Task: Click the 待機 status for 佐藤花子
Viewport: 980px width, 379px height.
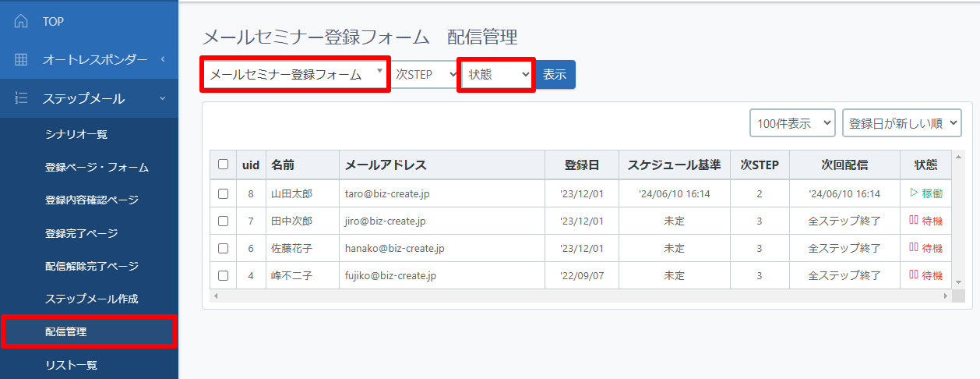Action: (x=932, y=248)
